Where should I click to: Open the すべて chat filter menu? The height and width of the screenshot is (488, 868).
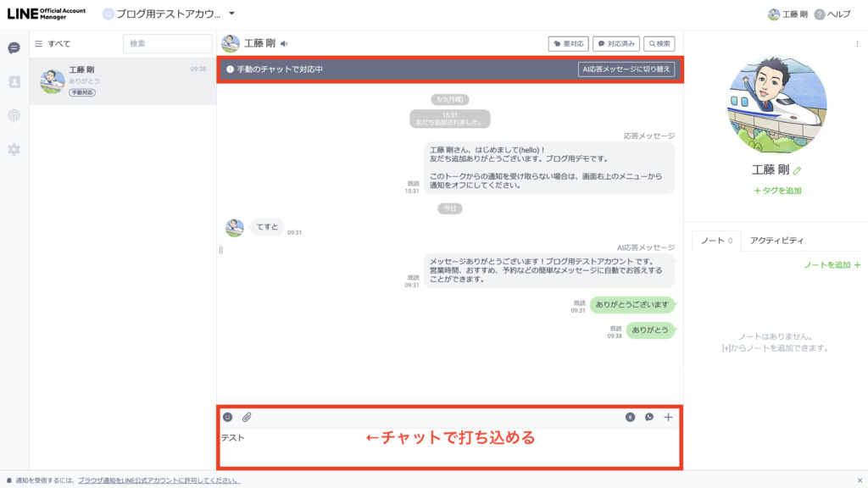click(x=53, y=43)
